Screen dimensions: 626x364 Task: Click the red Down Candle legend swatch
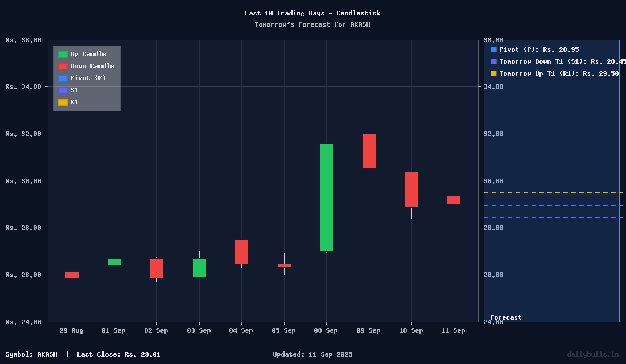[x=63, y=66]
